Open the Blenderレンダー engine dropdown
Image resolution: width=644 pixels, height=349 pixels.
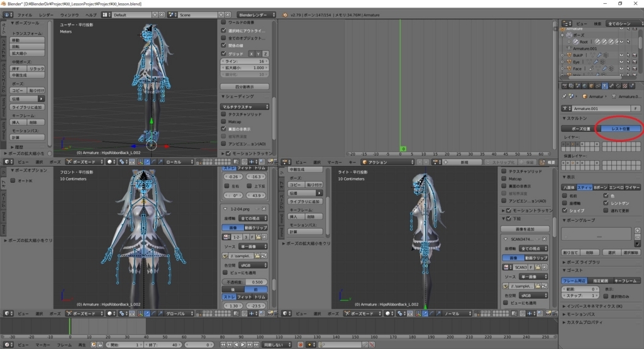257,15
